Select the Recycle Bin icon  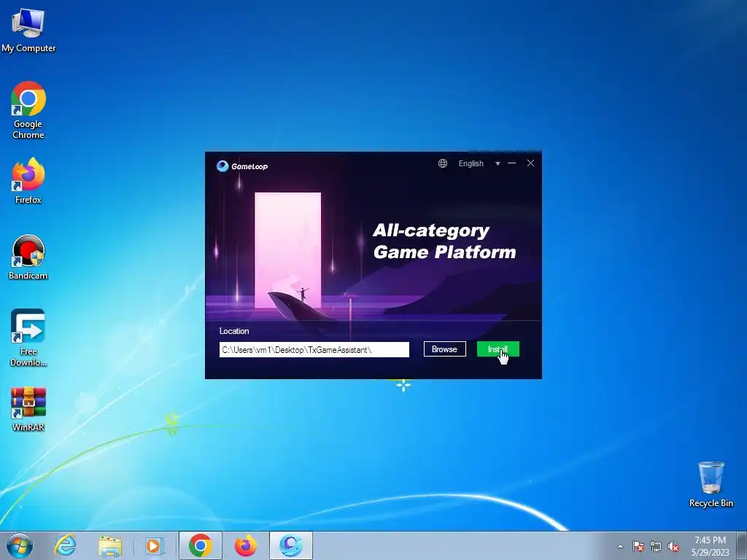coord(711,484)
